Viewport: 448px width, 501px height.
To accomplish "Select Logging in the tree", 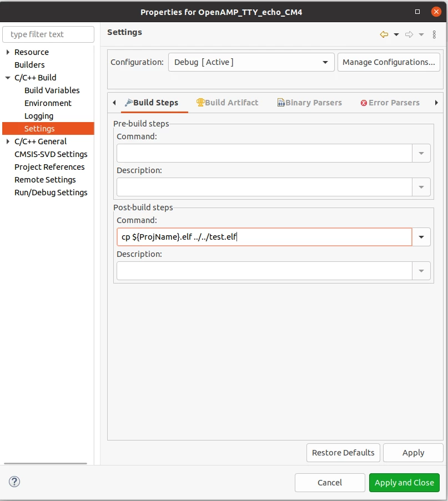I will tap(39, 116).
